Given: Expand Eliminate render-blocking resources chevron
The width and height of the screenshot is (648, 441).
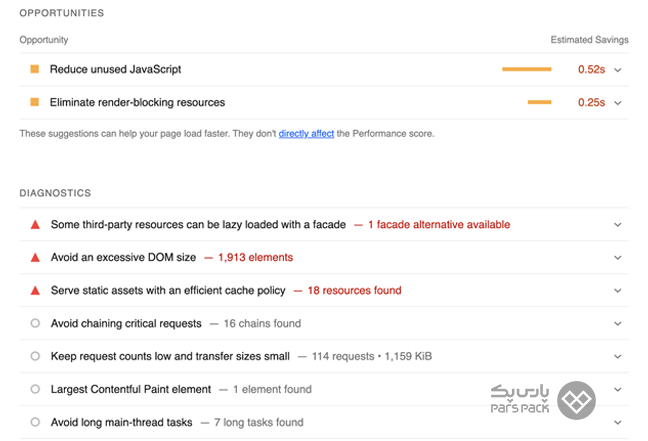Looking at the screenshot, I should coord(618,103).
